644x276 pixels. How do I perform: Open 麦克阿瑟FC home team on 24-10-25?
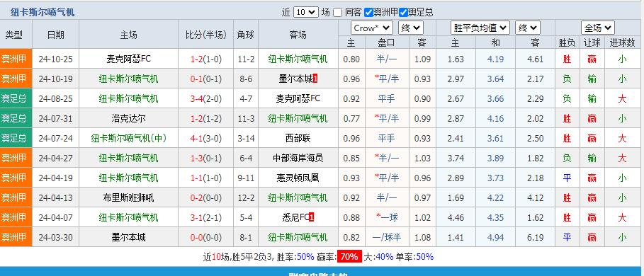128,59
